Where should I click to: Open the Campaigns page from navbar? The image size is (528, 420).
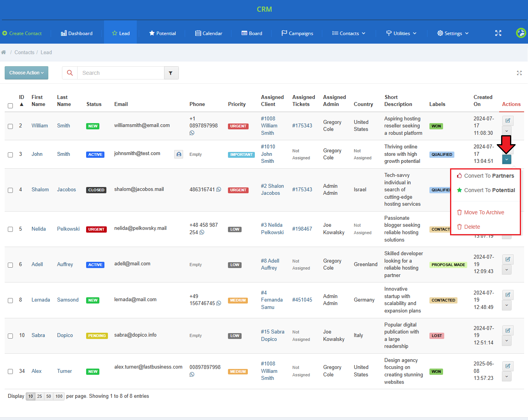pos(297,33)
